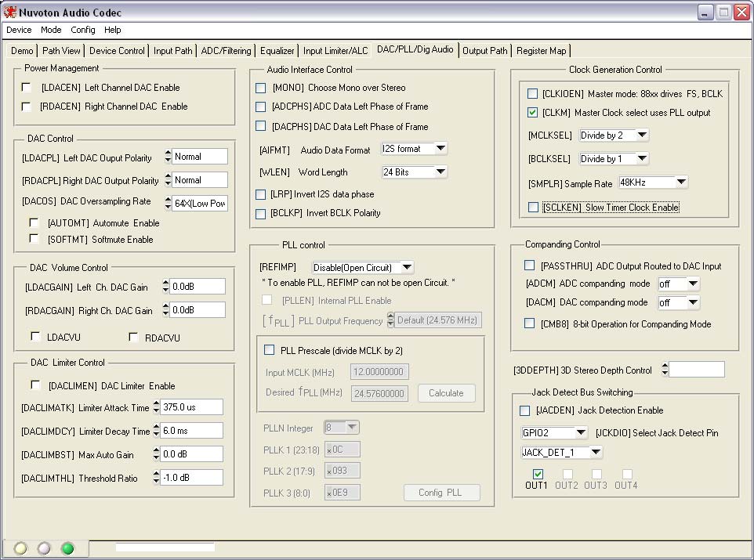
Task: Toggle the OUT1 checkbox
Action: [538, 474]
